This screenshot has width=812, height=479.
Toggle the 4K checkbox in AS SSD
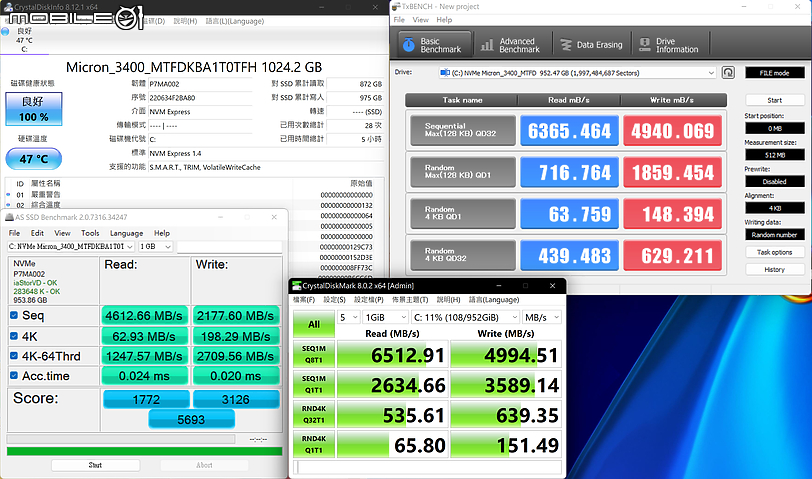(x=14, y=336)
